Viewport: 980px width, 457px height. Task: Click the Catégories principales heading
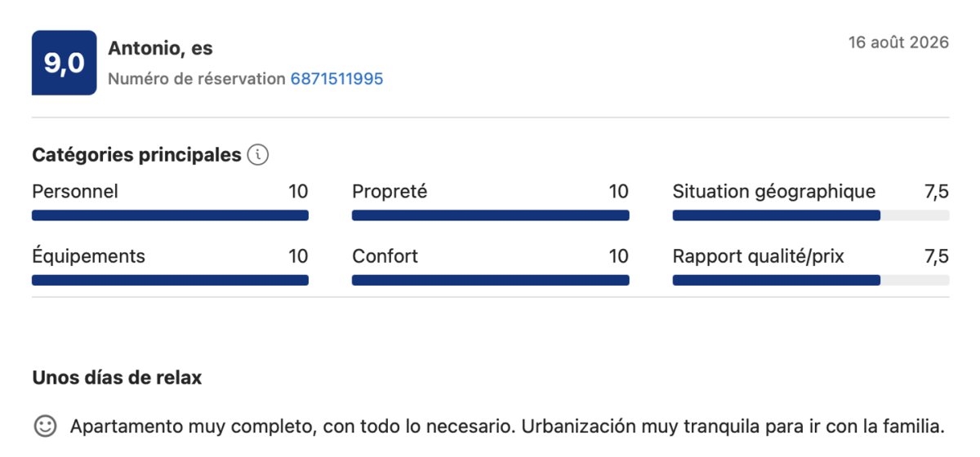(x=136, y=155)
